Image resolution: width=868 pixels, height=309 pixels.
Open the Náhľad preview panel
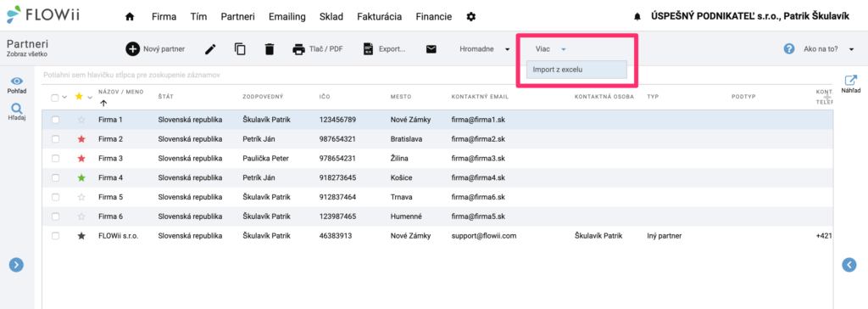(850, 84)
